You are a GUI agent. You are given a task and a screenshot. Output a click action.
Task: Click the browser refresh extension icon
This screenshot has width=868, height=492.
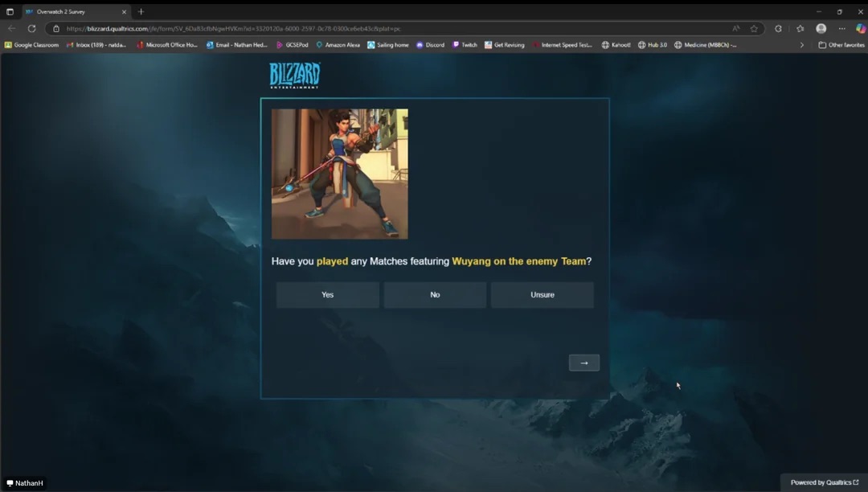[778, 29]
